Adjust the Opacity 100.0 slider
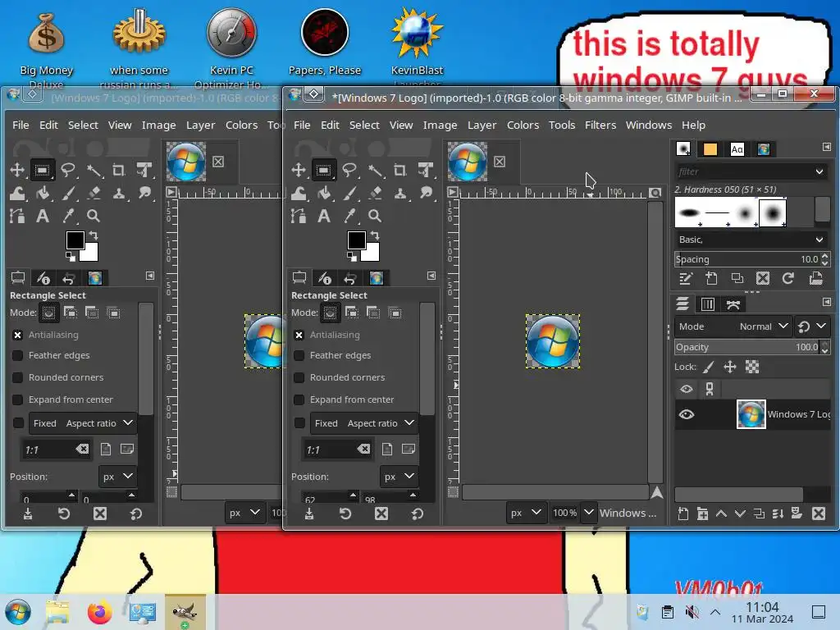The image size is (840, 630). click(x=746, y=347)
